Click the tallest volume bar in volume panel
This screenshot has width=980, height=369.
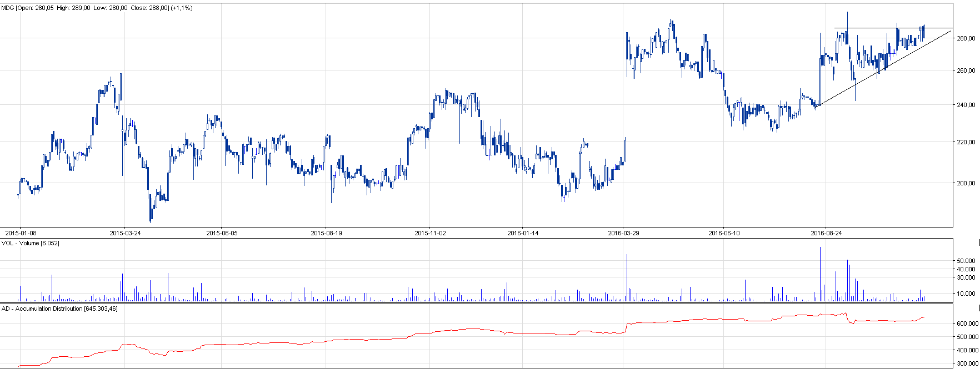tap(820, 275)
